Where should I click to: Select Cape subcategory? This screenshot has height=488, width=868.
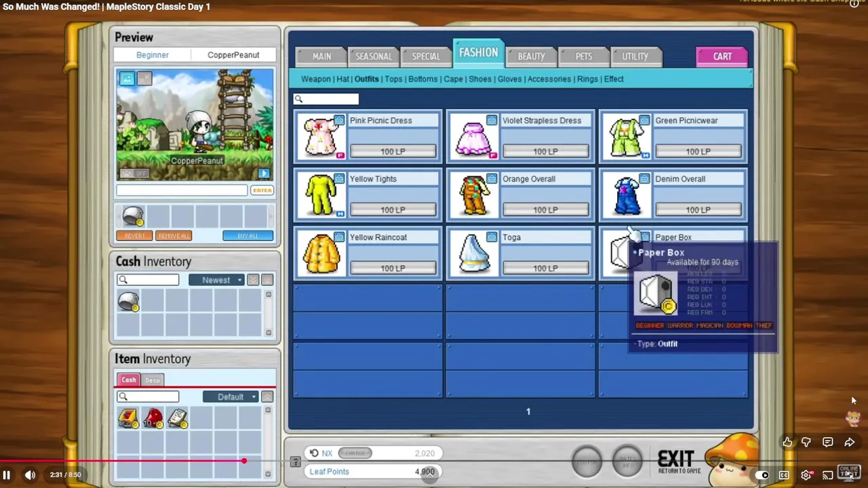tap(453, 79)
